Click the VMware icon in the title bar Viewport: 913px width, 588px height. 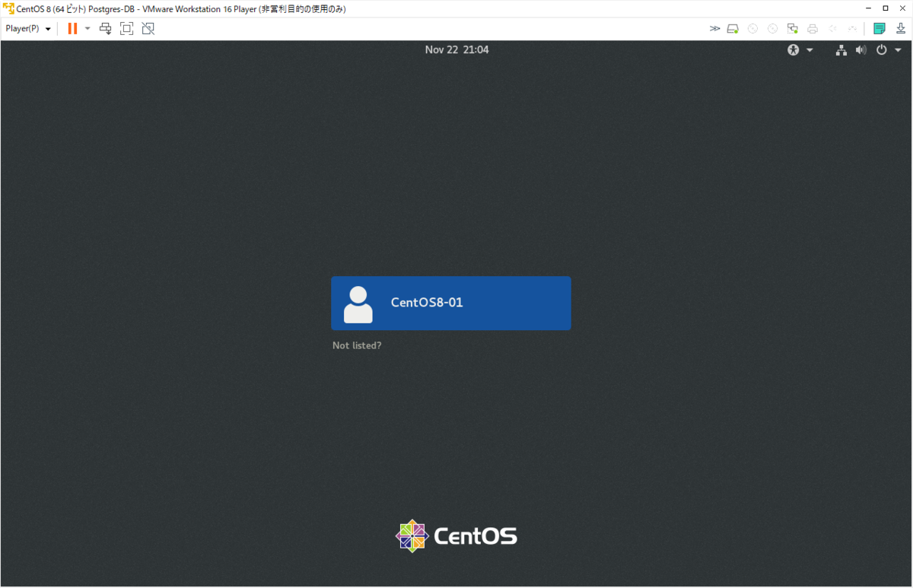pyautogui.click(x=8, y=8)
